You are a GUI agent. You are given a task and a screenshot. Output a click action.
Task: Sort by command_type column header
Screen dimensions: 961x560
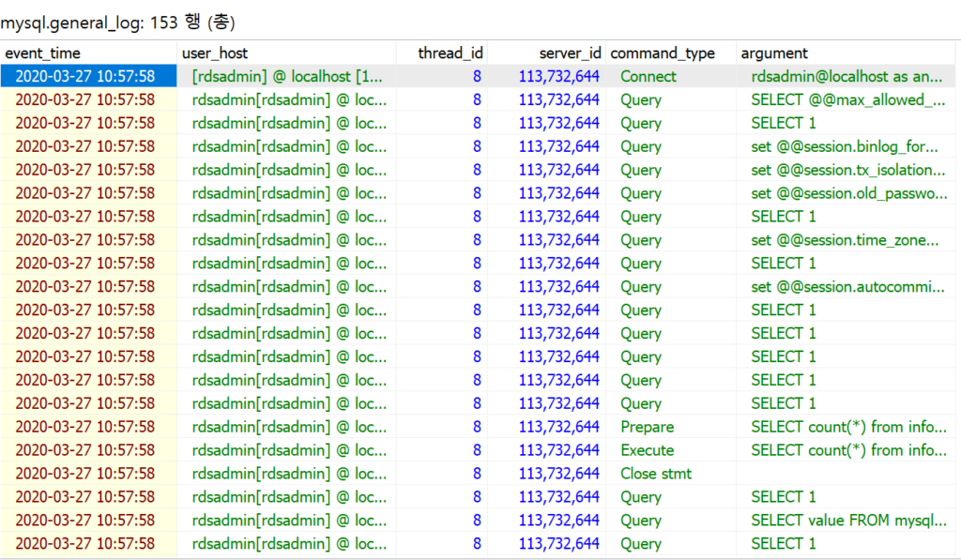(663, 53)
